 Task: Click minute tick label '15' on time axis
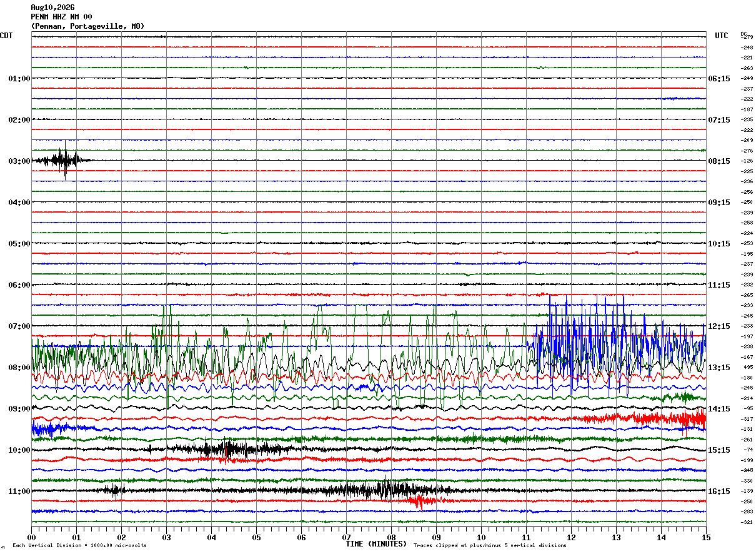[x=707, y=537]
